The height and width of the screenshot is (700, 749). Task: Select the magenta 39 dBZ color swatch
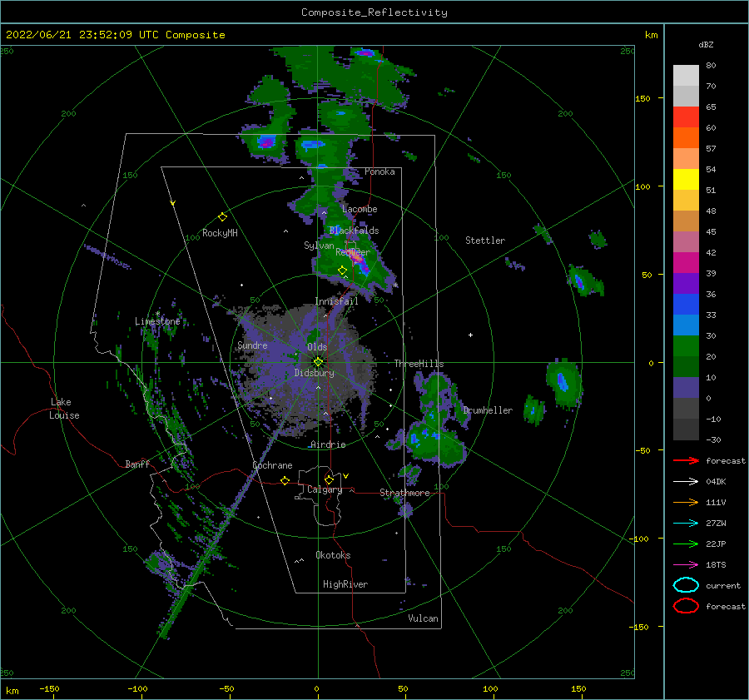point(686,262)
